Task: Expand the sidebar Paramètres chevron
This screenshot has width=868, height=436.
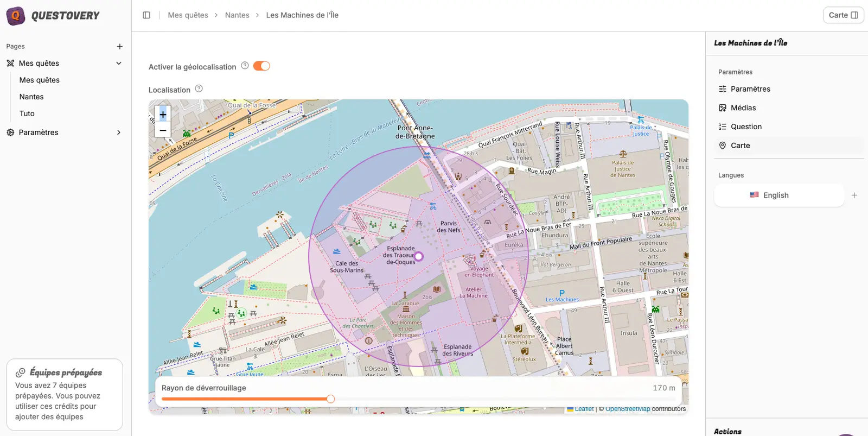Action: coord(119,132)
